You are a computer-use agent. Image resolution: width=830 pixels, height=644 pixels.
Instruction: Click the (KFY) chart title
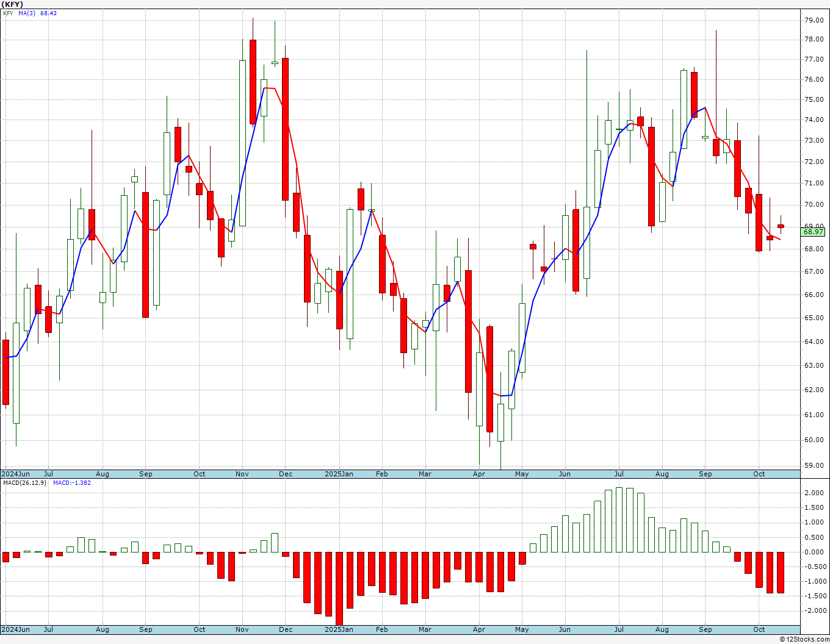click(12, 4)
